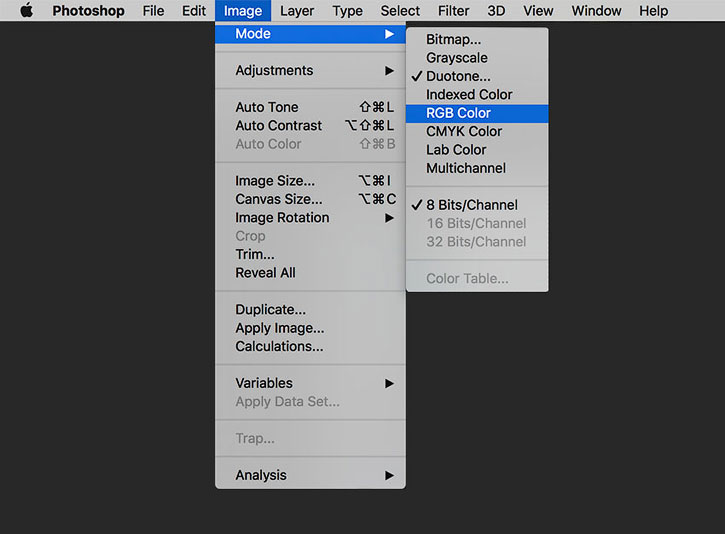Viewport: 725px width, 534px height.
Task: Select RGB Color mode
Action: pyautogui.click(x=477, y=113)
